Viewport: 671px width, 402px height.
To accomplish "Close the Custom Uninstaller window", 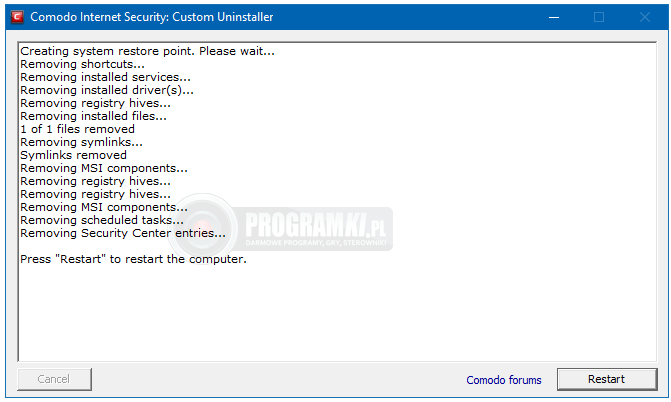I will [645, 17].
